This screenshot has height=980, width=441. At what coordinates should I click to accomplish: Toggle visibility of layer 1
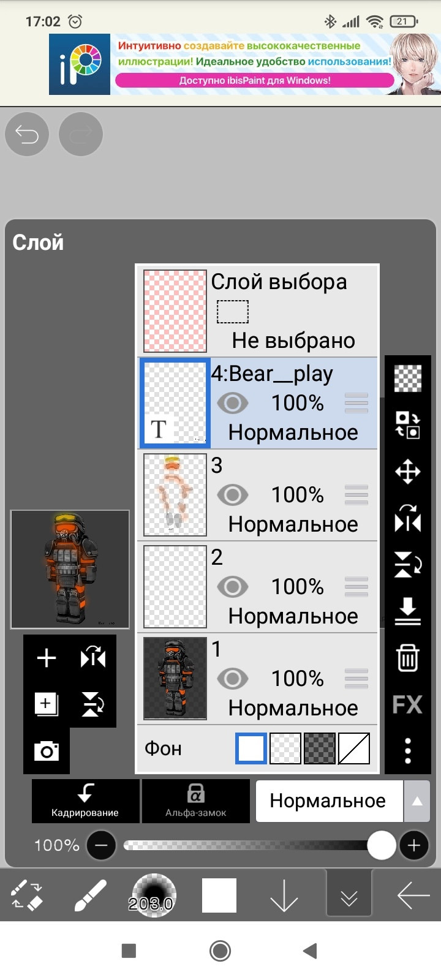(233, 679)
